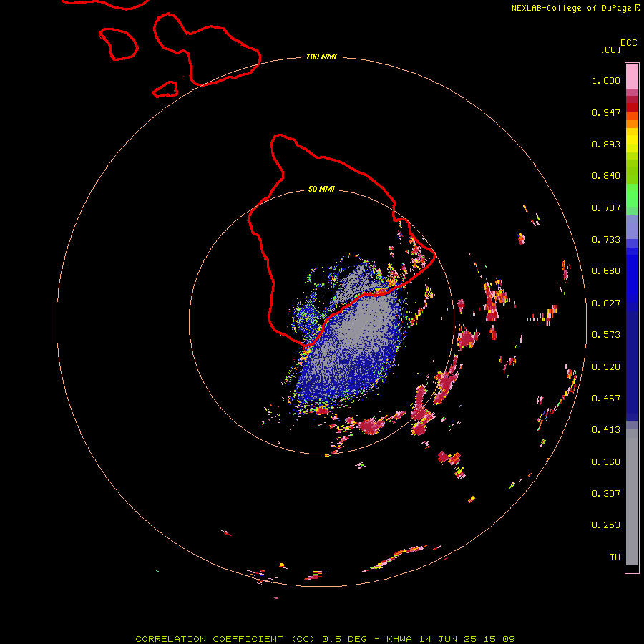Select the 0.253 color scale value
Viewport: 644px width, 644px height.
606,525
